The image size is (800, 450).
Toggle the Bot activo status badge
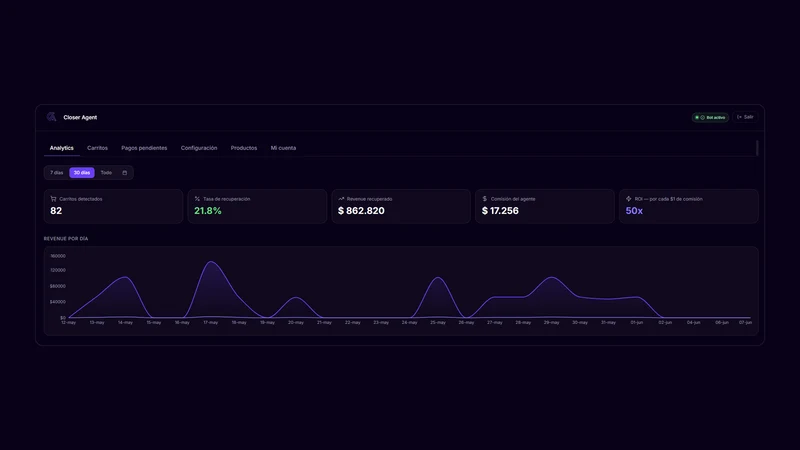(x=710, y=117)
